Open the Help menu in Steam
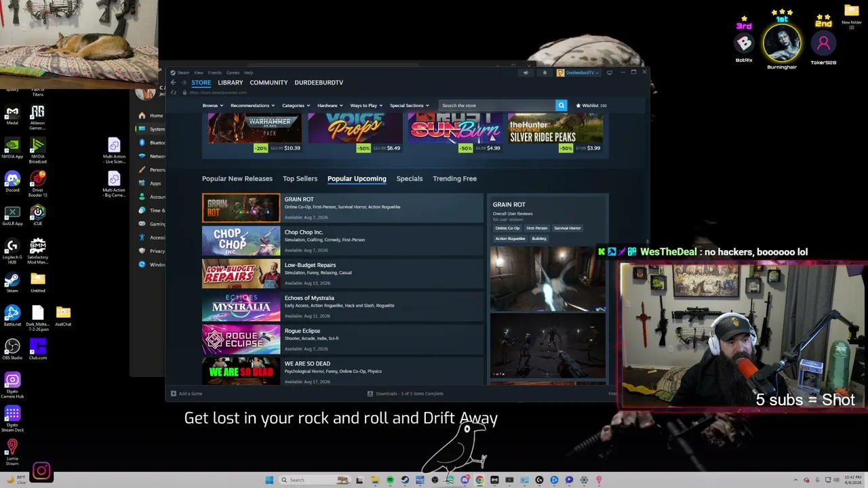The width and height of the screenshot is (868, 488). pyautogui.click(x=248, y=73)
